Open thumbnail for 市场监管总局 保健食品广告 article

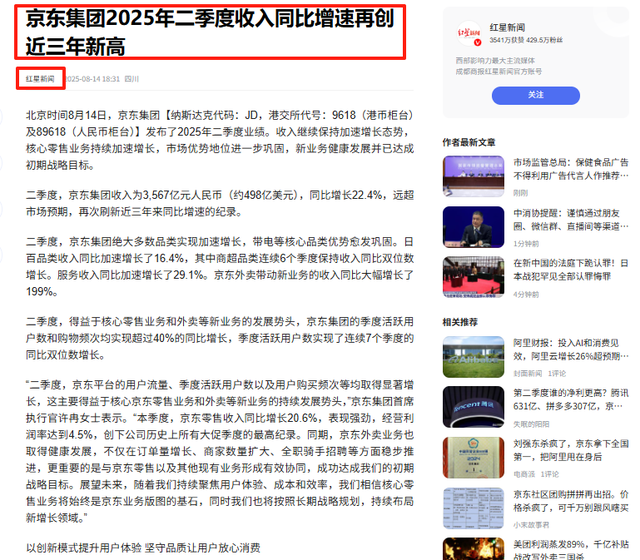click(473, 176)
